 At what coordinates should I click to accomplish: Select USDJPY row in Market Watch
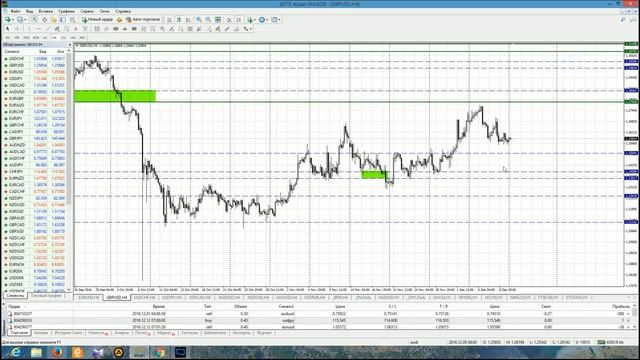click(x=36, y=78)
